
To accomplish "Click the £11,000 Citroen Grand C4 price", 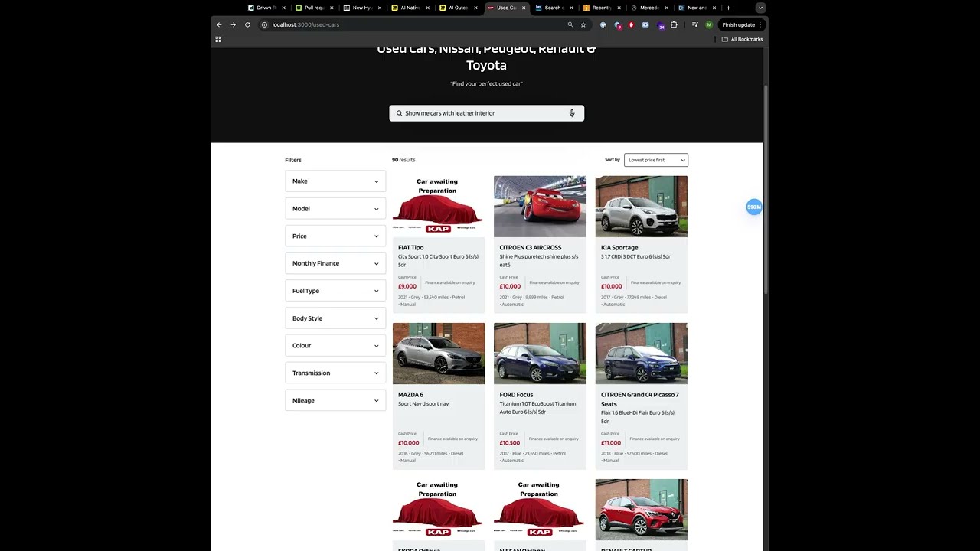I will pos(611,442).
